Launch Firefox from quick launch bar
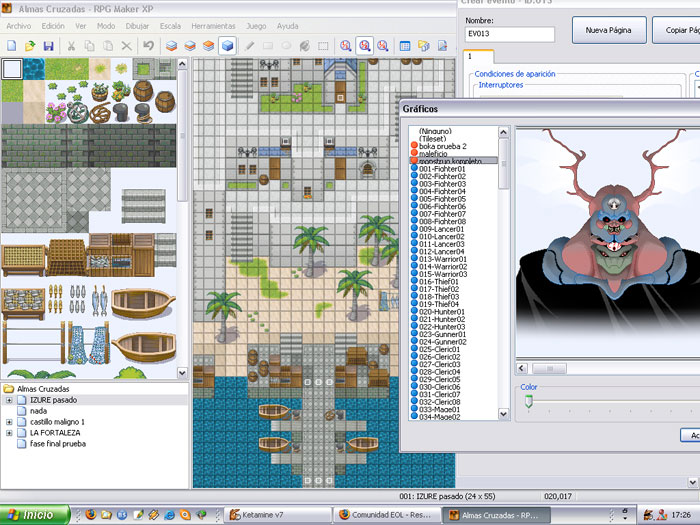Viewport: 700px width, 525px height. pos(91,515)
